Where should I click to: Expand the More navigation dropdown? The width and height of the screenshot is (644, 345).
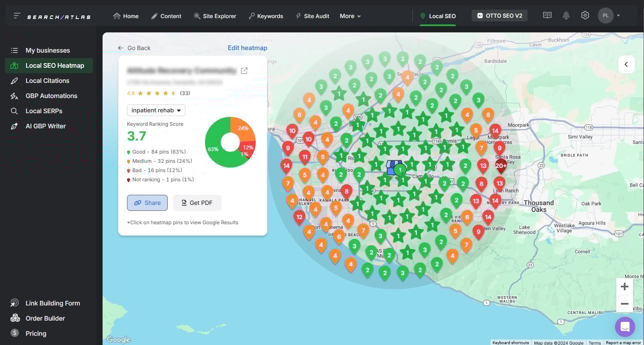coord(350,16)
